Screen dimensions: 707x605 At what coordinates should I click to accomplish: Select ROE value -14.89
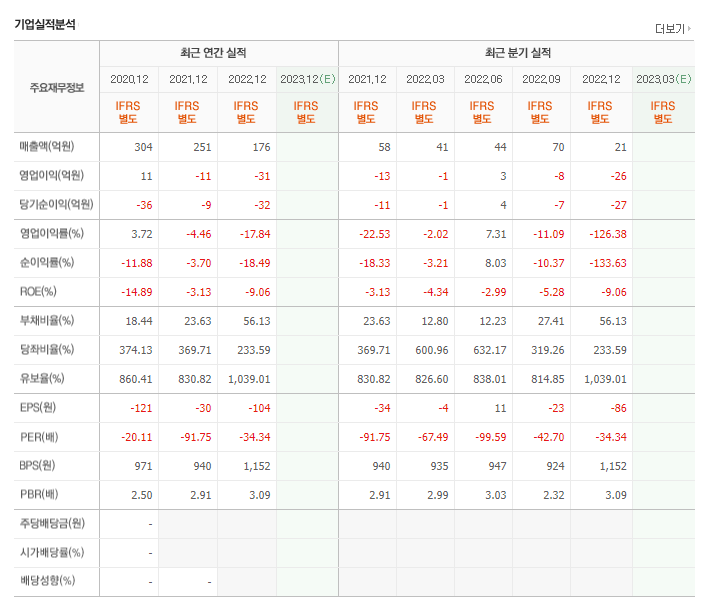point(137,292)
